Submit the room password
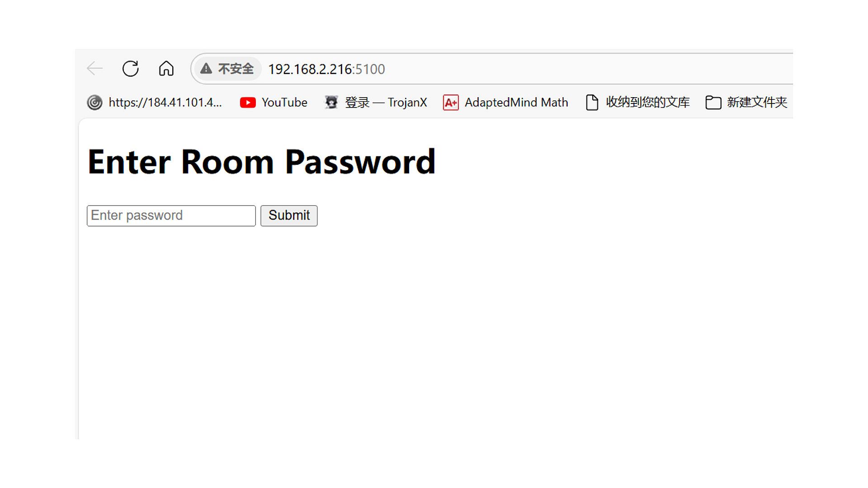Screen dimensions: 868x488 pyautogui.click(x=289, y=216)
